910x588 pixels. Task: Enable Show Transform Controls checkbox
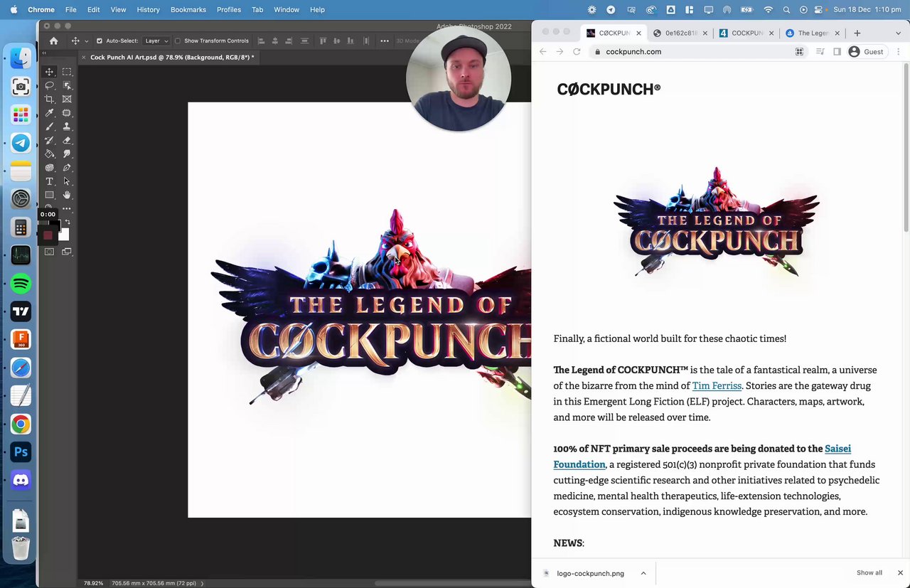tap(178, 41)
